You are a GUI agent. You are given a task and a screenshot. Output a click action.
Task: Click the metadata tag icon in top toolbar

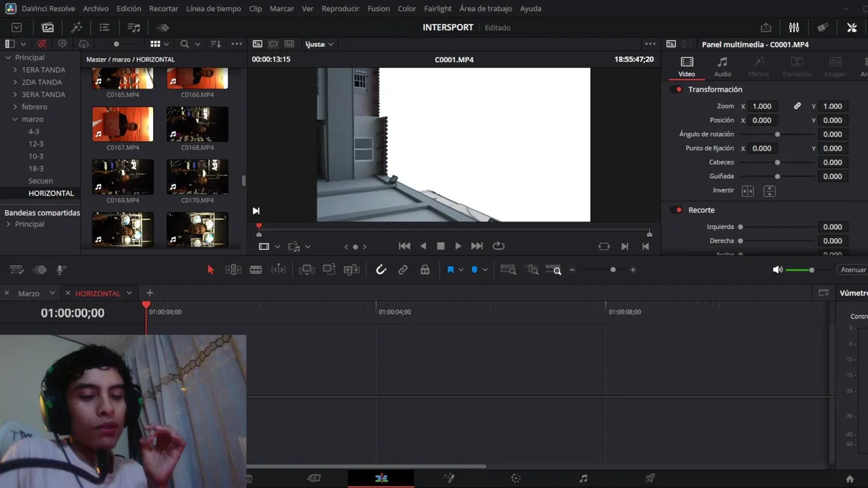[x=823, y=27]
